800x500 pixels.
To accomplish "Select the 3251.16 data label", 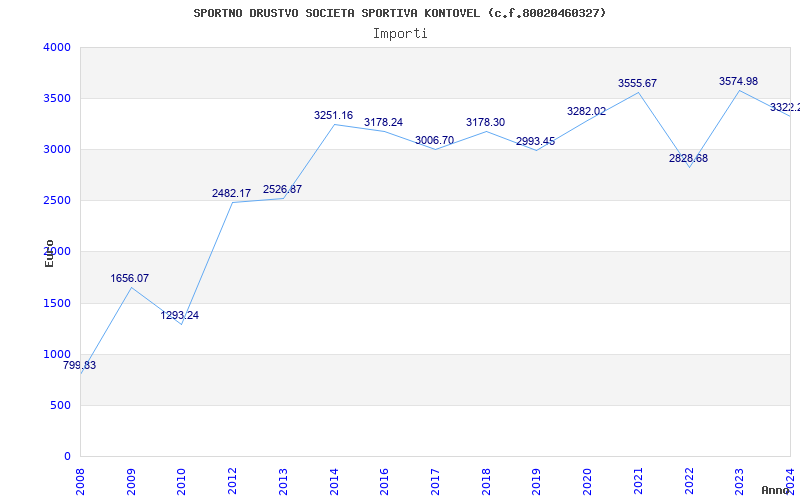I will tap(333, 115).
